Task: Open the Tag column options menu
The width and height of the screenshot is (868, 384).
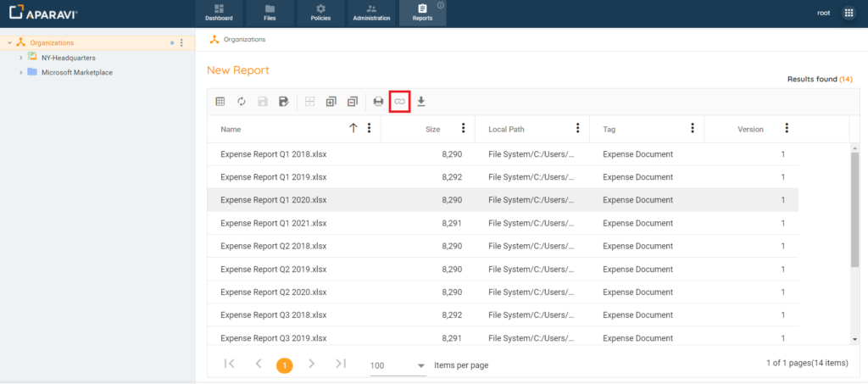Action: [693, 129]
